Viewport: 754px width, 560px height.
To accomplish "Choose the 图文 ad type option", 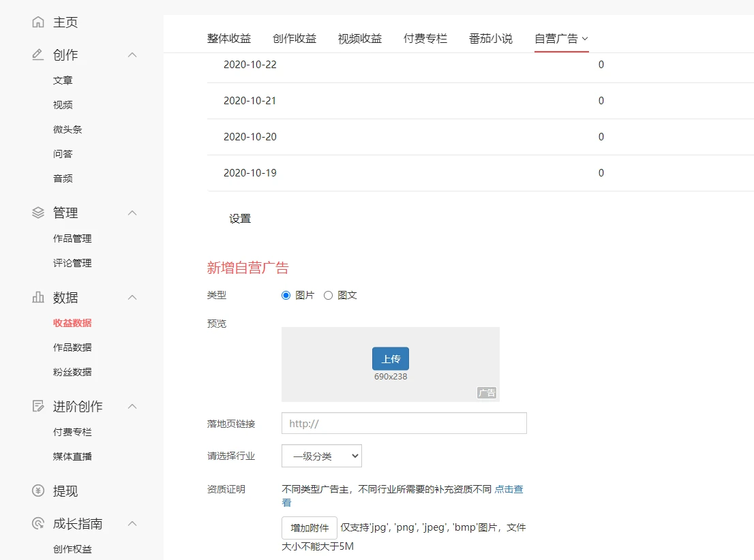I will coord(328,295).
